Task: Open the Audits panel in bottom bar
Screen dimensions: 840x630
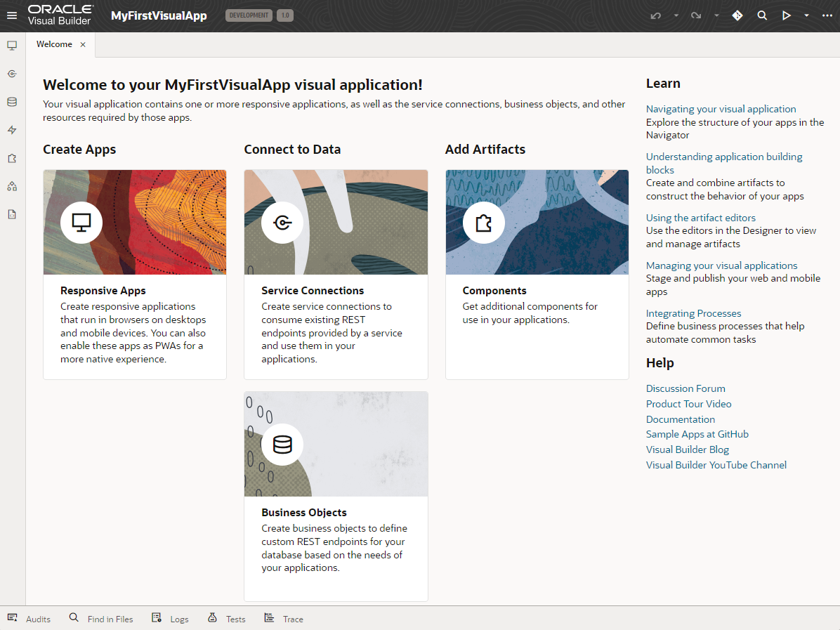Action: [x=29, y=619]
